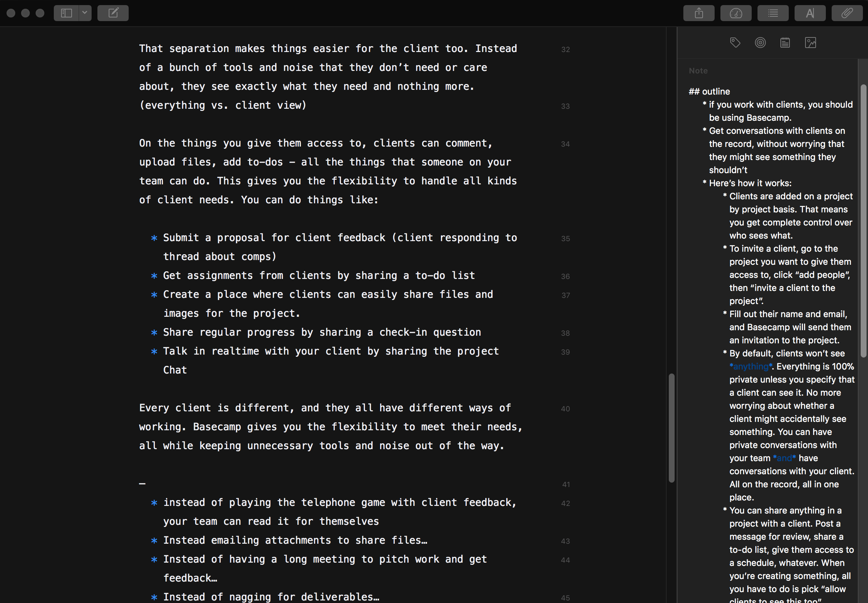Open the Share export button
The image size is (868, 603).
(x=699, y=13)
